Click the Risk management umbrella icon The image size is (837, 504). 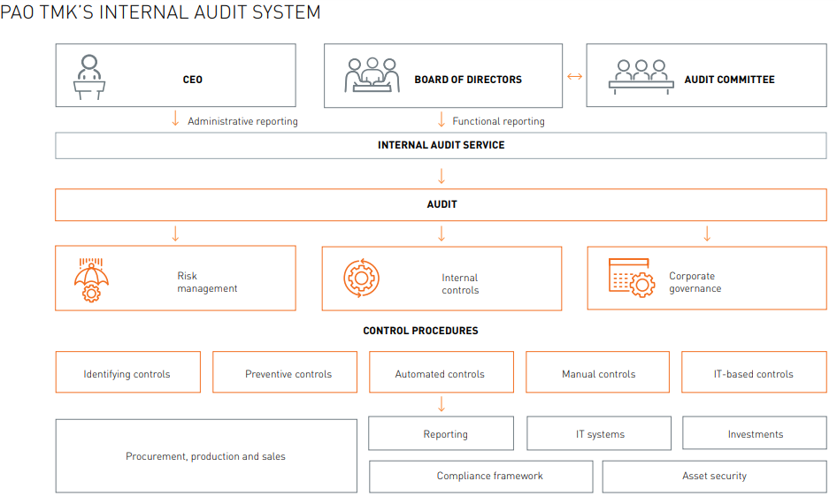click(91, 280)
